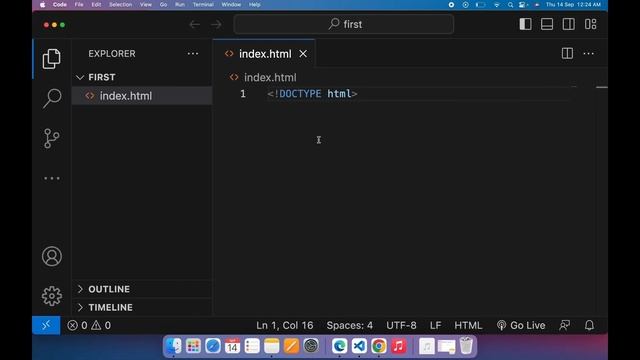Change language mode from HTML
The width and height of the screenshot is (640, 360).
click(468, 325)
